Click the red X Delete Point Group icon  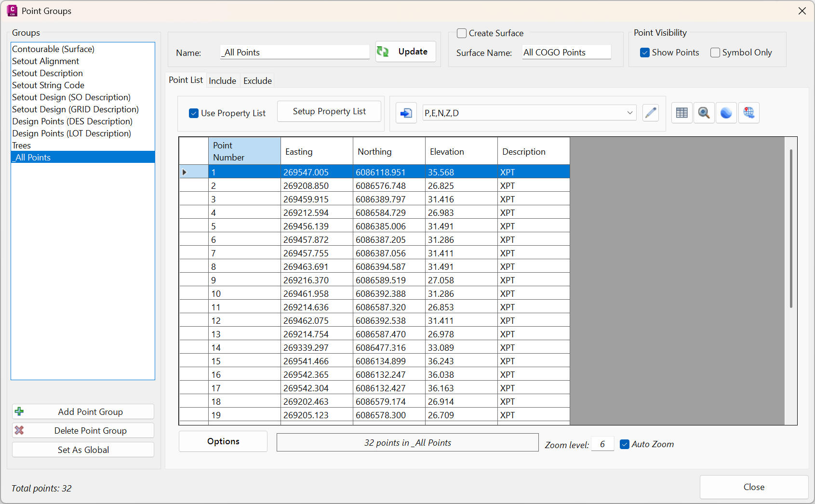click(x=19, y=430)
